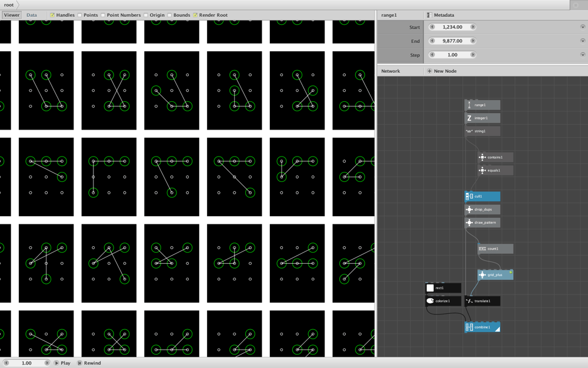
Task: Open the End parameter dropdown arrow
Action: click(x=582, y=41)
